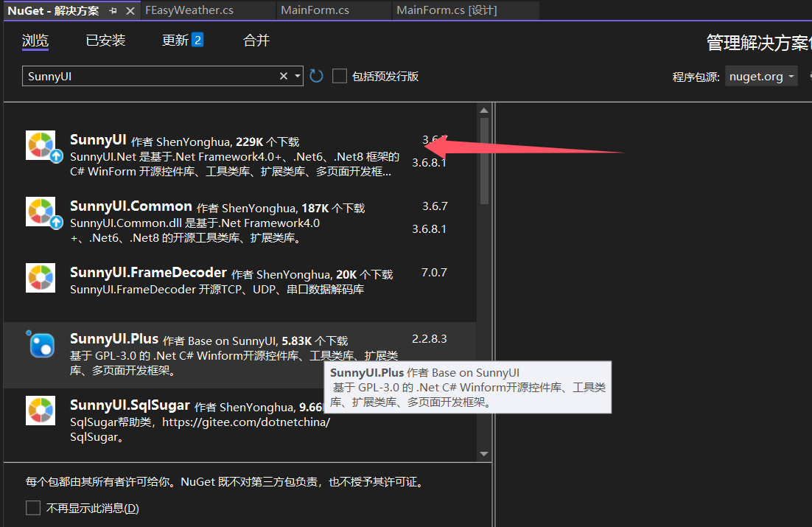Screen dimensions: 812x527
Task: Select the SunnyUI.SqlSugar package title
Action: (130, 405)
